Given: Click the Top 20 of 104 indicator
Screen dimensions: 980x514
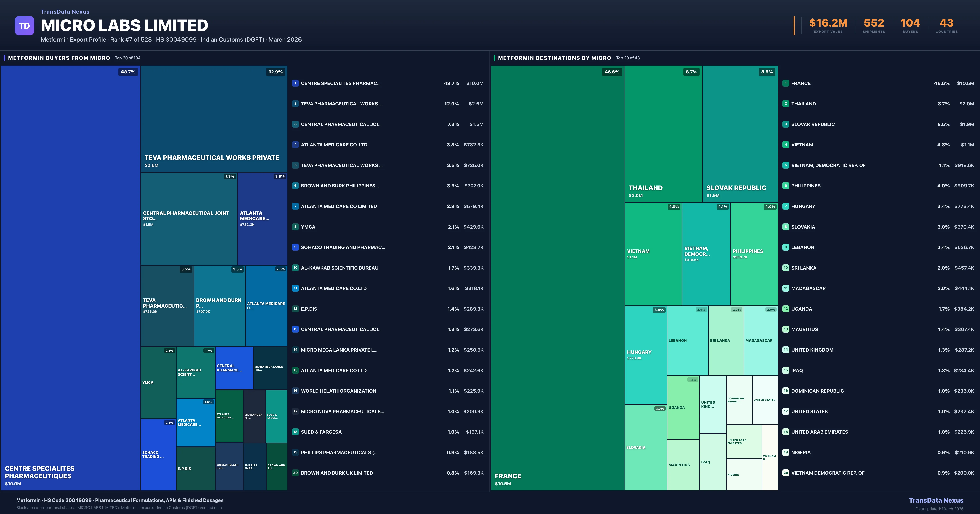Looking at the screenshot, I should tap(128, 58).
